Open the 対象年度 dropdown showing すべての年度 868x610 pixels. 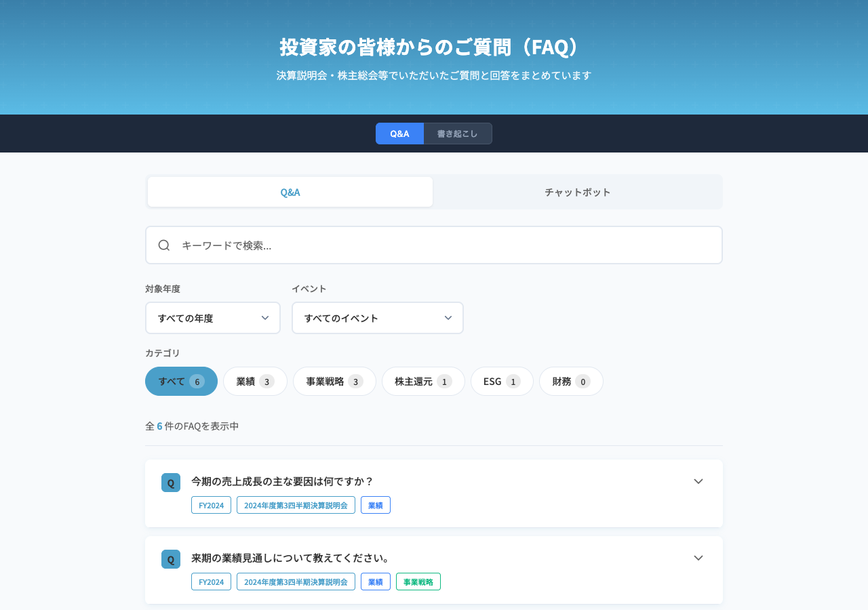coord(212,318)
